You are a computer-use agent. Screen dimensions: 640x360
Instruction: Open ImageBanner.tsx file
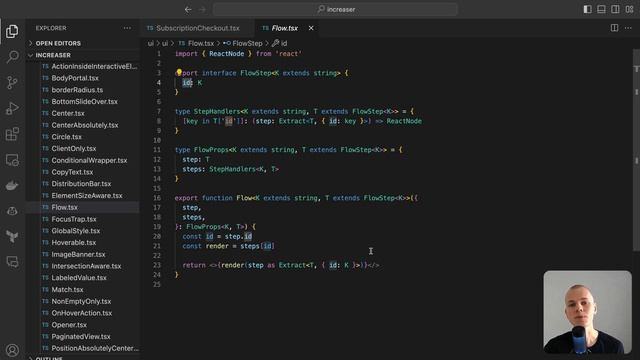(78, 255)
